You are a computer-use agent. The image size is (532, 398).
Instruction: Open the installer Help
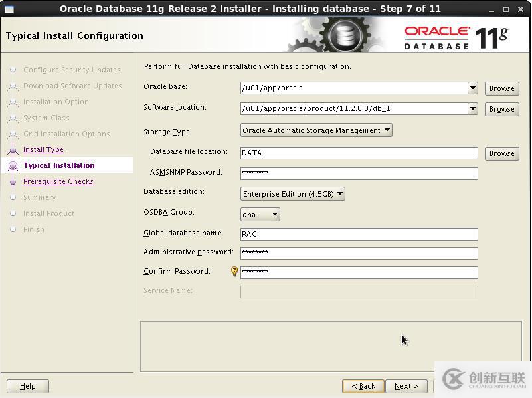[x=28, y=386]
